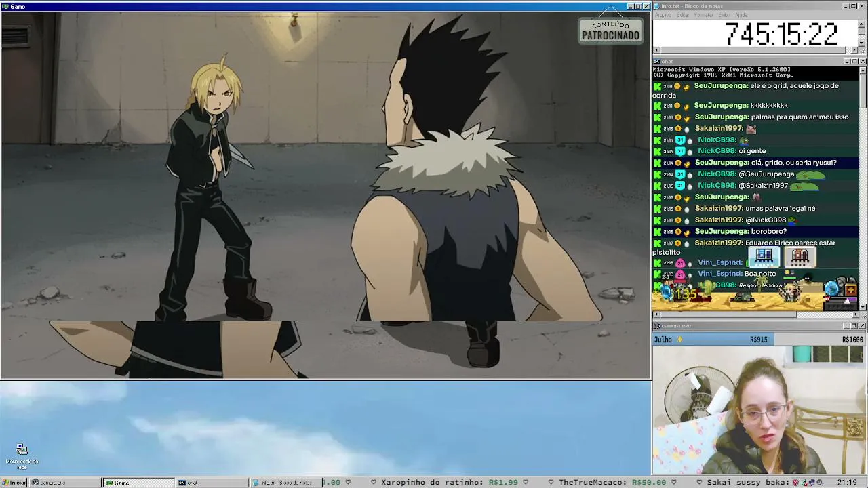
Task: Click the chat window horizontal scroll left arrow
Action: [656, 314]
